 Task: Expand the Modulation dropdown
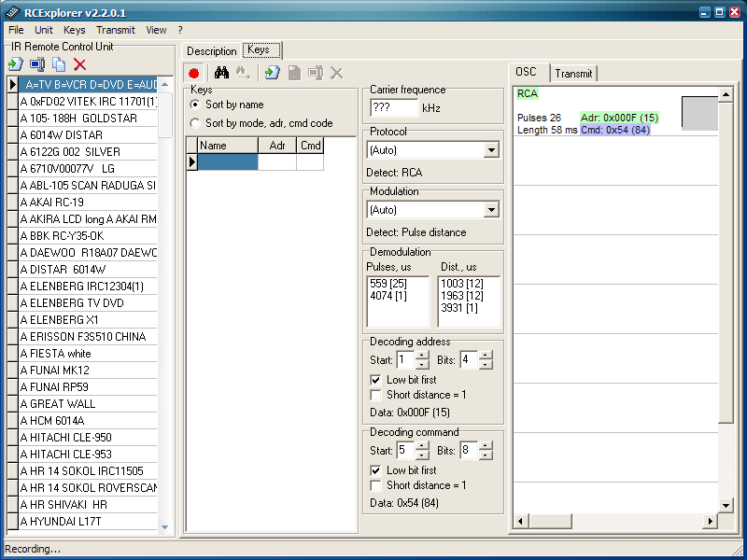[491, 210]
